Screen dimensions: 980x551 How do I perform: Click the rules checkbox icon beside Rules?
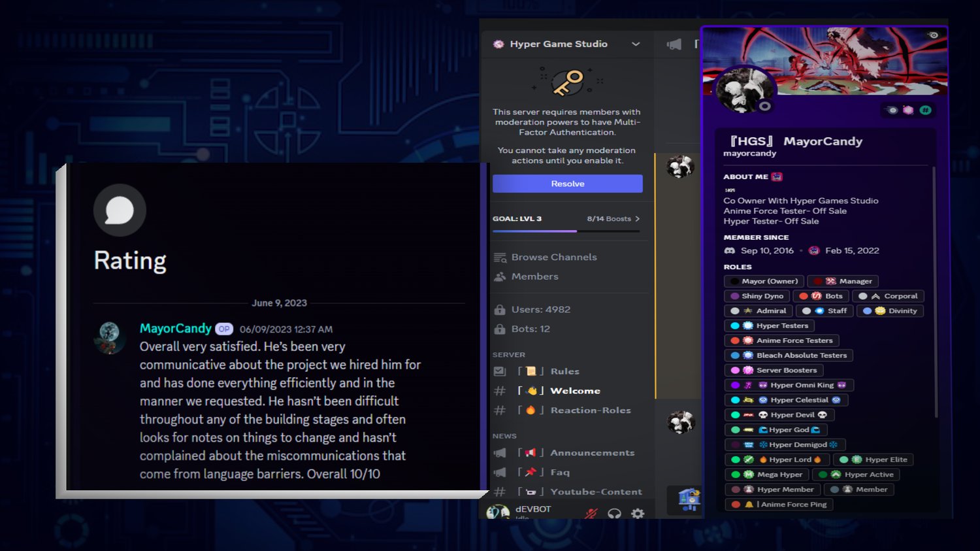pyautogui.click(x=500, y=371)
